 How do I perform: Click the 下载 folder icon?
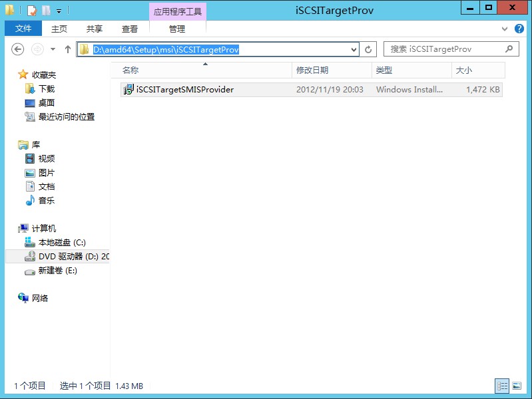[x=30, y=89]
